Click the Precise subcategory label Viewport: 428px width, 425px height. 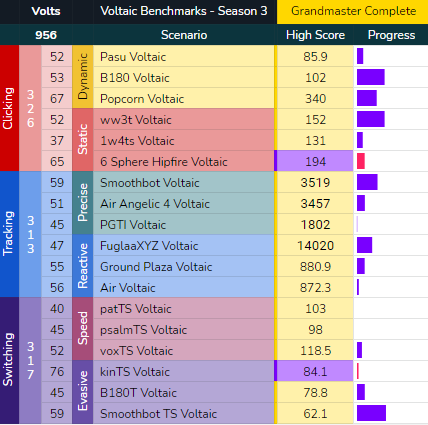pos(83,203)
